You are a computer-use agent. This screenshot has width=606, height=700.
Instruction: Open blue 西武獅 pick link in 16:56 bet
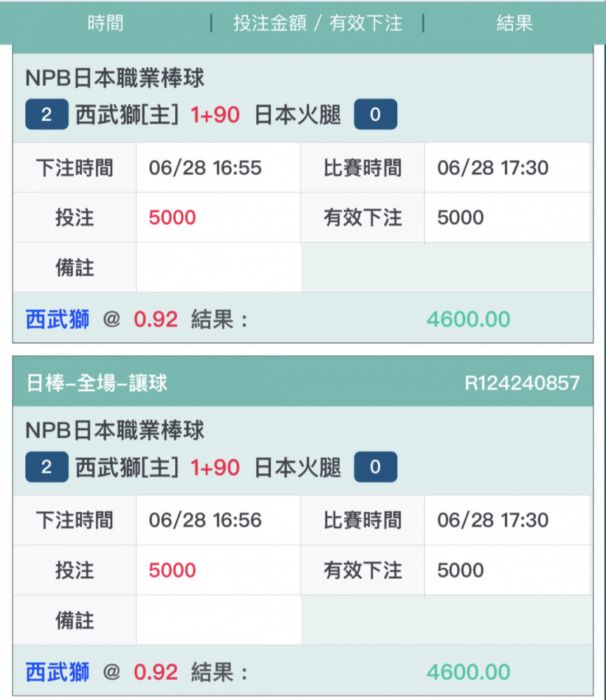pos(57,672)
